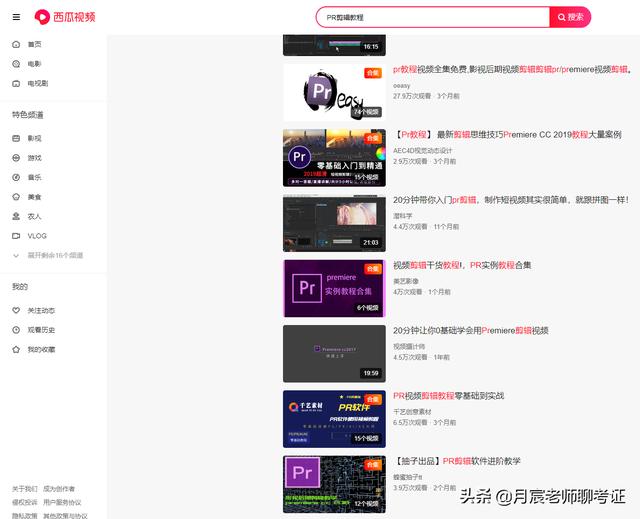Image resolution: width=640 pixels, height=519 pixels.
Task: Visit uploader oeasy
Action: [402, 86]
